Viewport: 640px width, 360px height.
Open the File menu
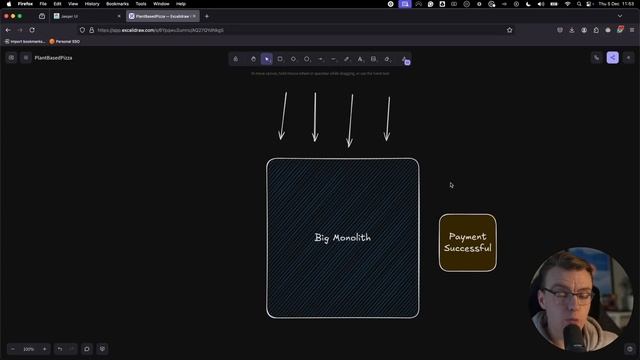(x=43, y=4)
